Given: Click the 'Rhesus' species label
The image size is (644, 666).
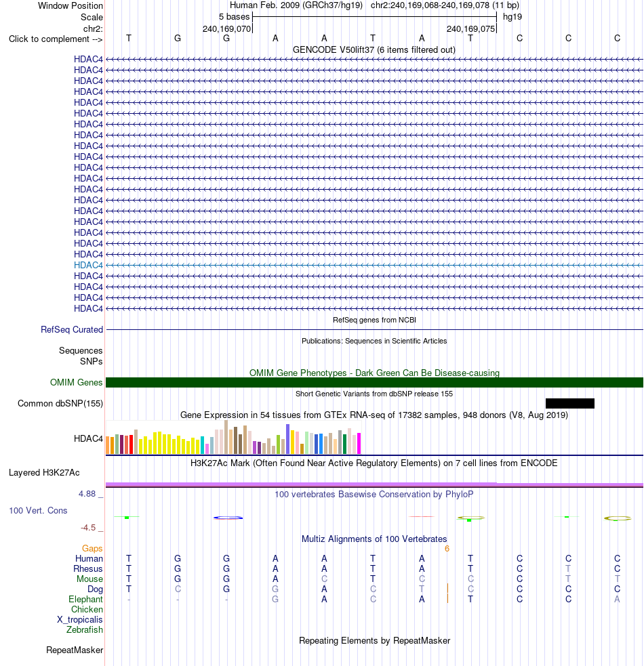Looking at the screenshot, I should coord(88,568).
